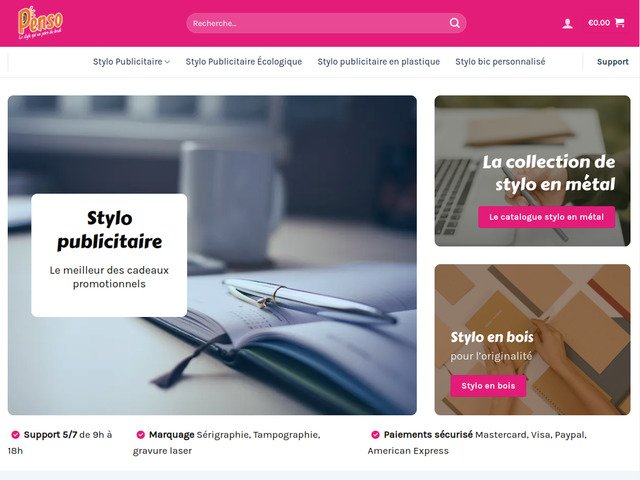
Task: Click the Stylo publicitaire white card heading
Action: pyautogui.click(x=109, y=229)
